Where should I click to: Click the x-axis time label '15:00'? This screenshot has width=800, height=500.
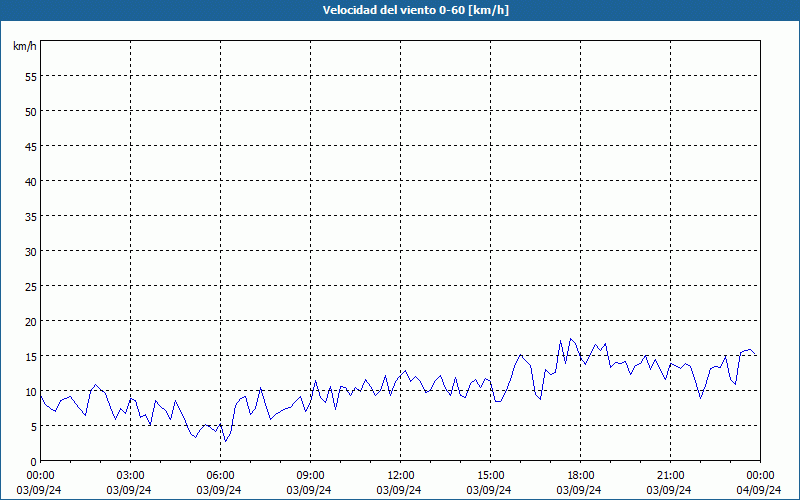pyautogui.click(x=491, y=476)
